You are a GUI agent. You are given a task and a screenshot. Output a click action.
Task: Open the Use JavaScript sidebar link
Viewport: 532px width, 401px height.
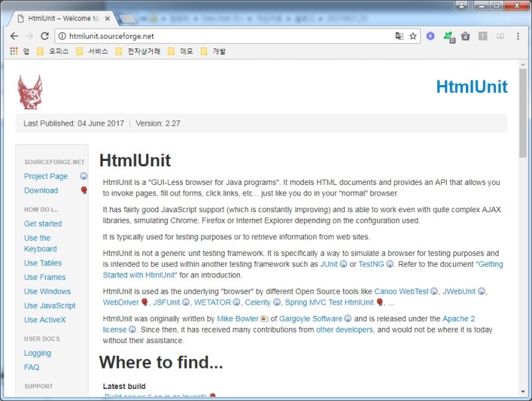coord(49,306)
